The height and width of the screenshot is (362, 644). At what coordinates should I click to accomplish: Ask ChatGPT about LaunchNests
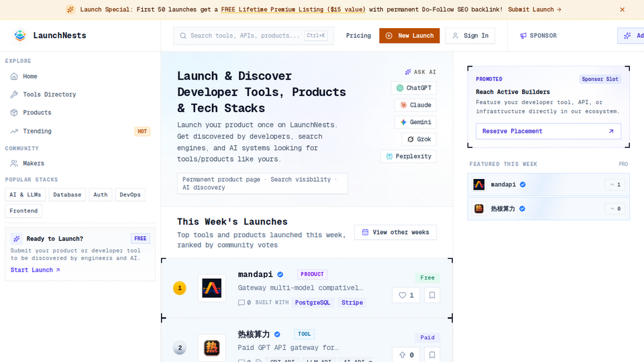click(x=414, y=88)
